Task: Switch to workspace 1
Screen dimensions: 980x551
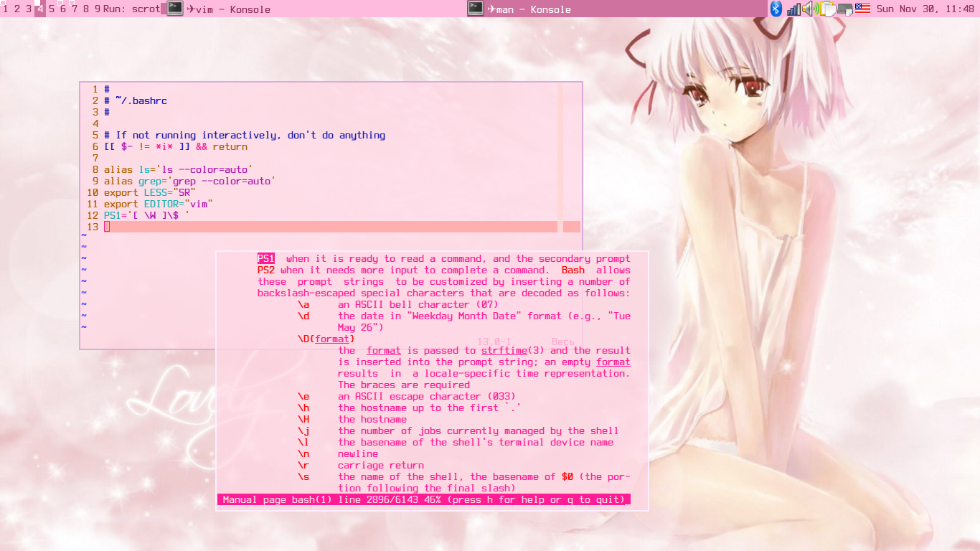Action: pyautogui.click(x=6, y=9)
